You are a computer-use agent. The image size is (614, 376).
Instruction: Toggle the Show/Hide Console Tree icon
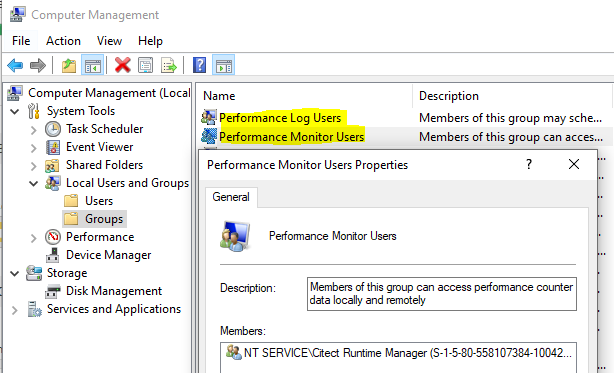(93, 65)
